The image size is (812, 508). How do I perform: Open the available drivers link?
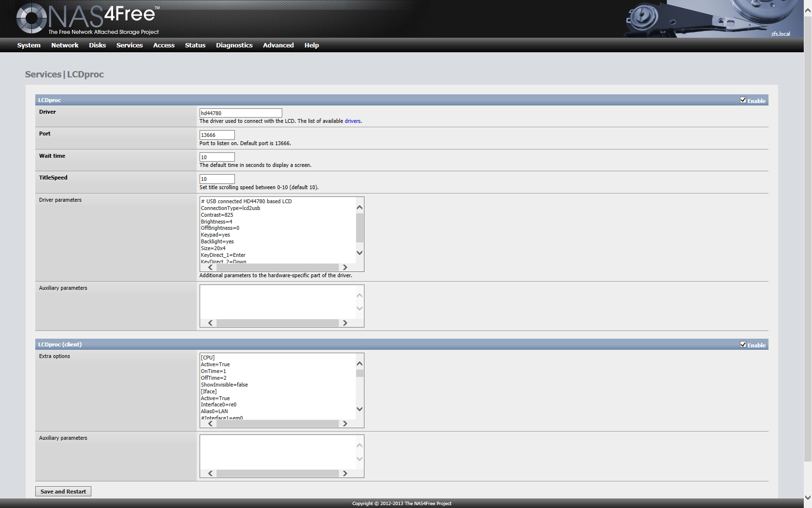[352, 121]
